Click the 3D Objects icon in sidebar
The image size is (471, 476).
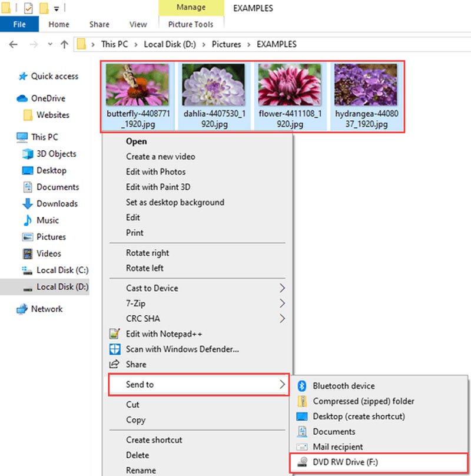pyautogui.click(x=27, y=154)
